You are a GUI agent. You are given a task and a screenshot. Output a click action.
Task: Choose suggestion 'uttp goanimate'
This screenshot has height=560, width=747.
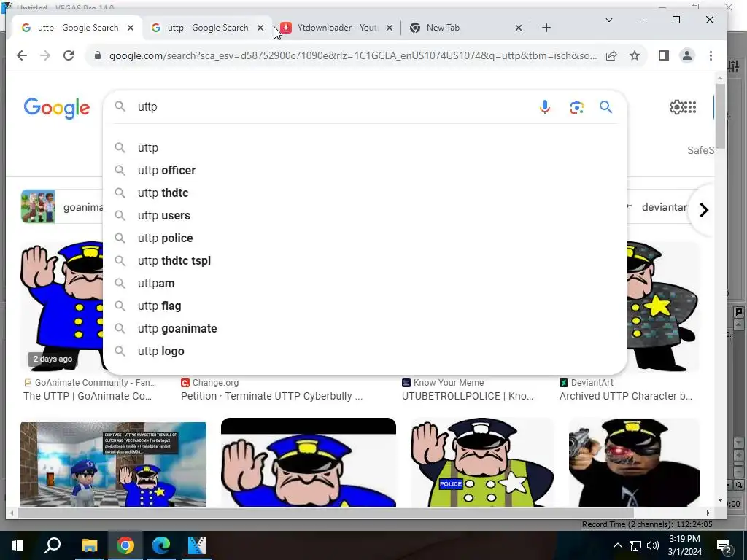click(x=365, y=329)
